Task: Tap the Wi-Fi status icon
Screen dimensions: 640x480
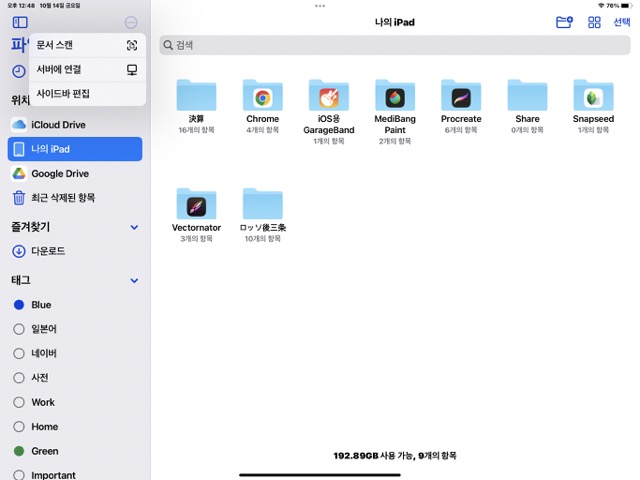Action: point(601,6)
